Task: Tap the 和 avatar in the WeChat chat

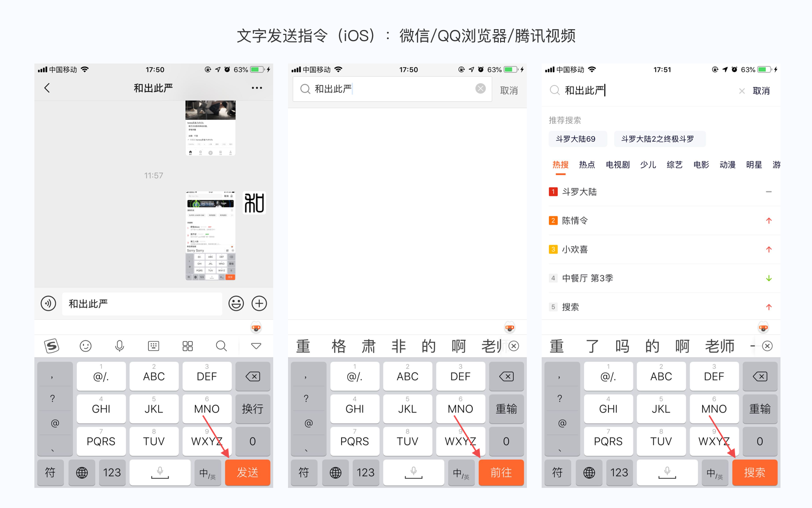Action: click(254, 203)
